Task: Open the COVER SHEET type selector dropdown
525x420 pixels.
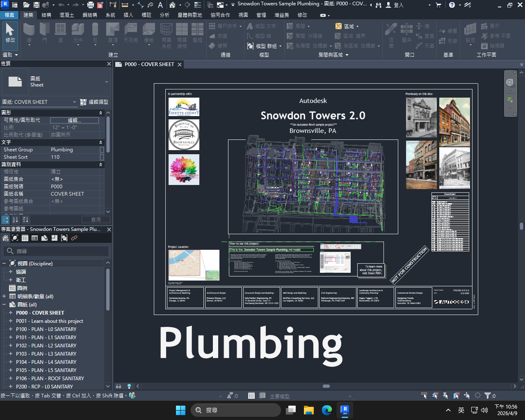Action: (x=74, y=102)
